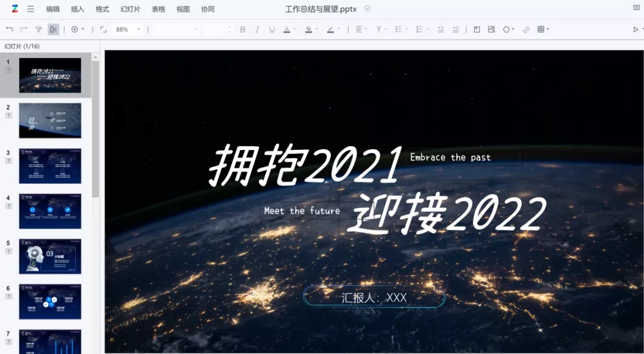Open the fill color dropdown arrow
The height and width of the screenshot is (354, 644).
317,29
